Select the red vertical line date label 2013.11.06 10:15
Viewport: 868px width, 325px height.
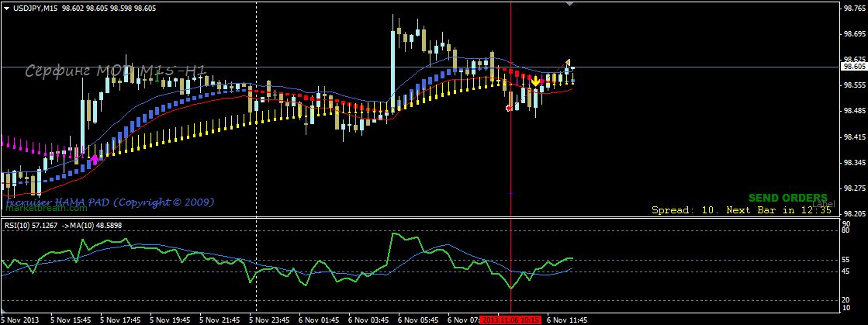click(x=510, y=320)
